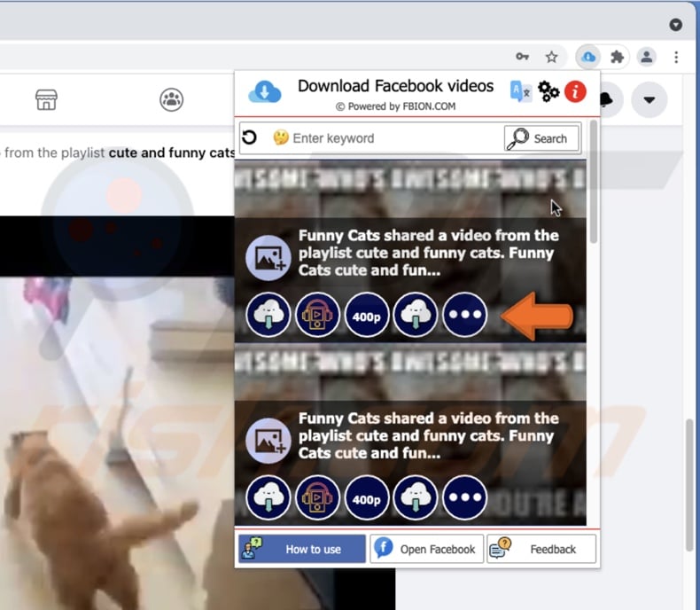Open the translate language icon in popup
Image resolution: width=700 pixels, height=610 pixels.
tap(520, 92)
